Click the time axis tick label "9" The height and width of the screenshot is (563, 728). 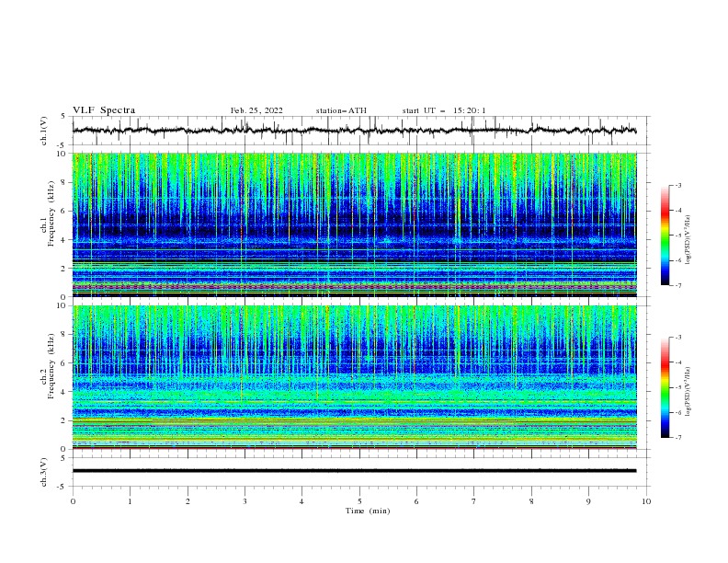tap(588, 501)
